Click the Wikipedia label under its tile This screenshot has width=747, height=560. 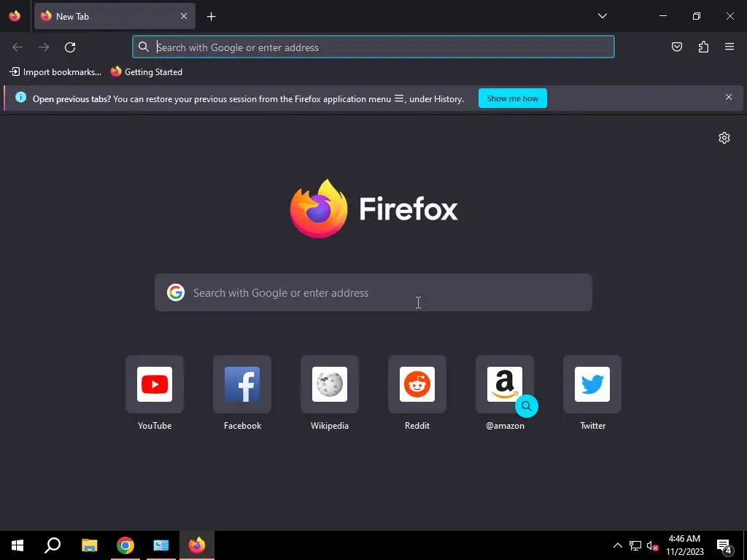[330, 426]
